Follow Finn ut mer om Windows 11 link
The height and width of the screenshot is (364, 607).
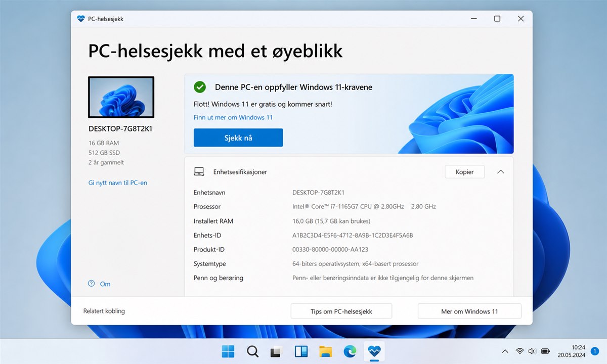click(x=233, y=117)
